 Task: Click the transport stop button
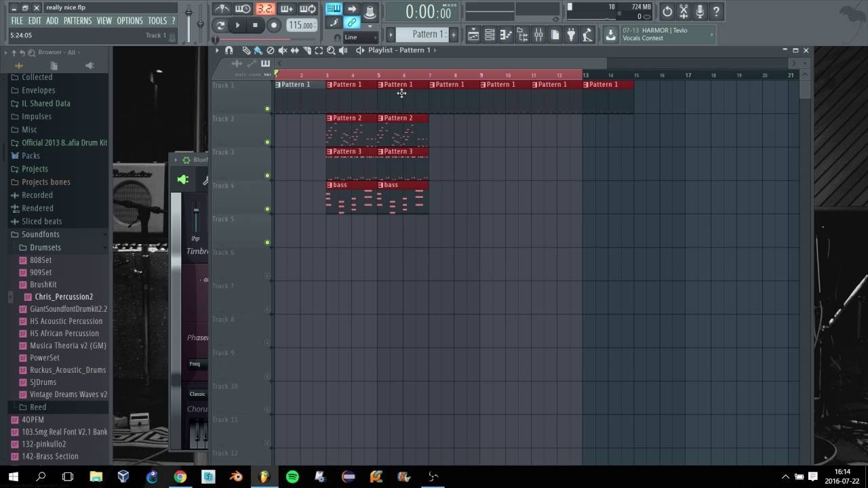[255, 26]
